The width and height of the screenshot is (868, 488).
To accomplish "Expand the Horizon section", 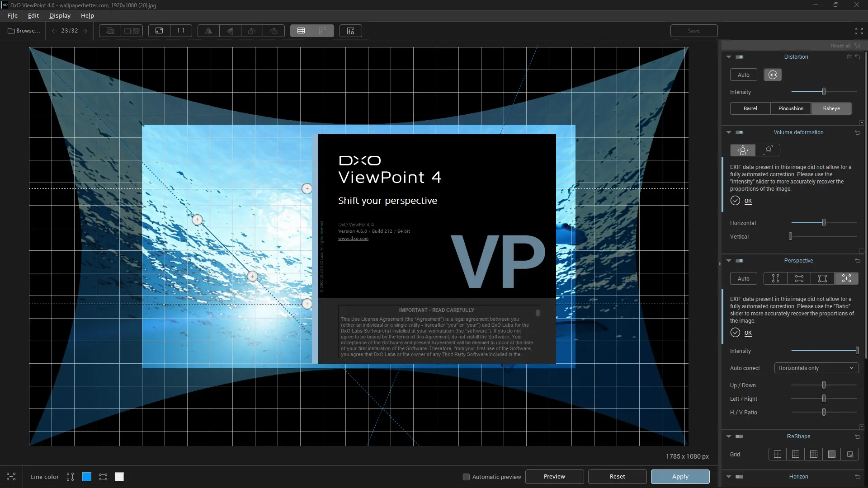I will 729,476.
